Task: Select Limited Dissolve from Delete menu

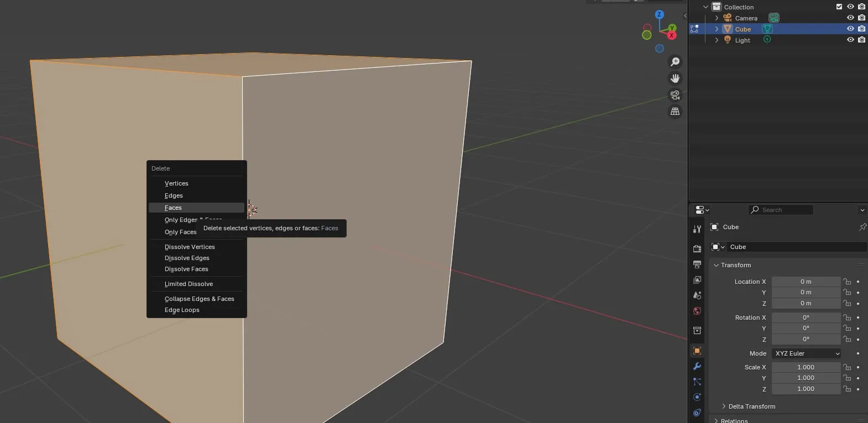Action: coord(189,284)
